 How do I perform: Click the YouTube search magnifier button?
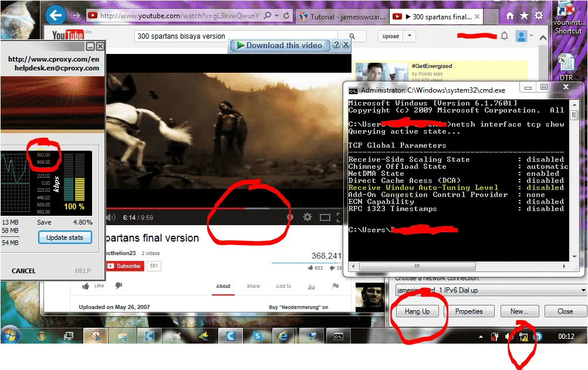(x=352, y=36)
